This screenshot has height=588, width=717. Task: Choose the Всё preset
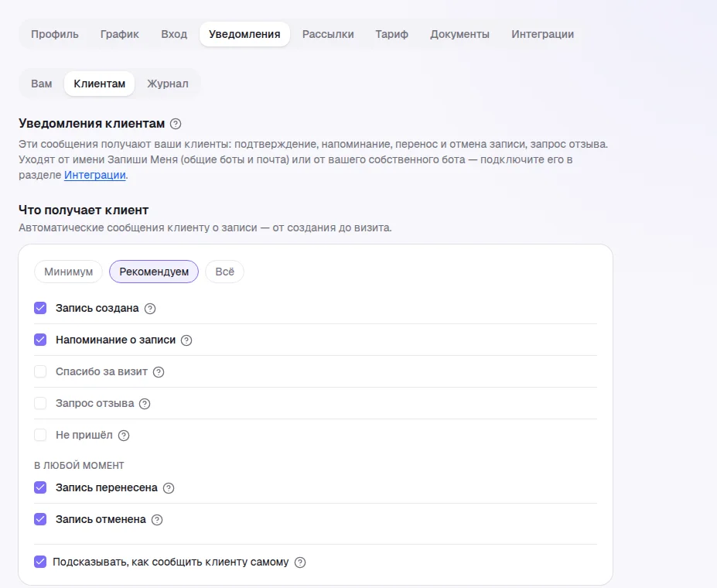pyautogui.click(x=224, y=272)
